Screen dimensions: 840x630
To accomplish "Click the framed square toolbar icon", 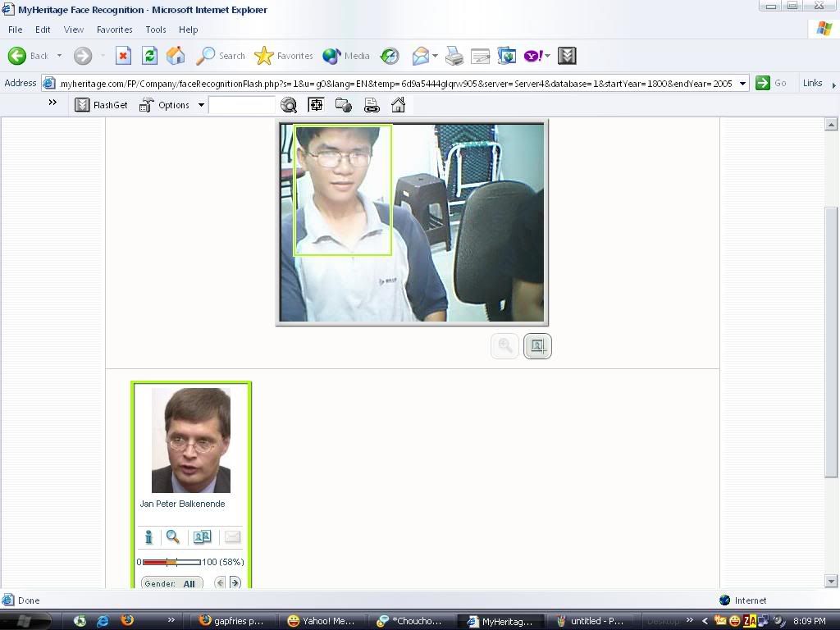I will (316, 104).
